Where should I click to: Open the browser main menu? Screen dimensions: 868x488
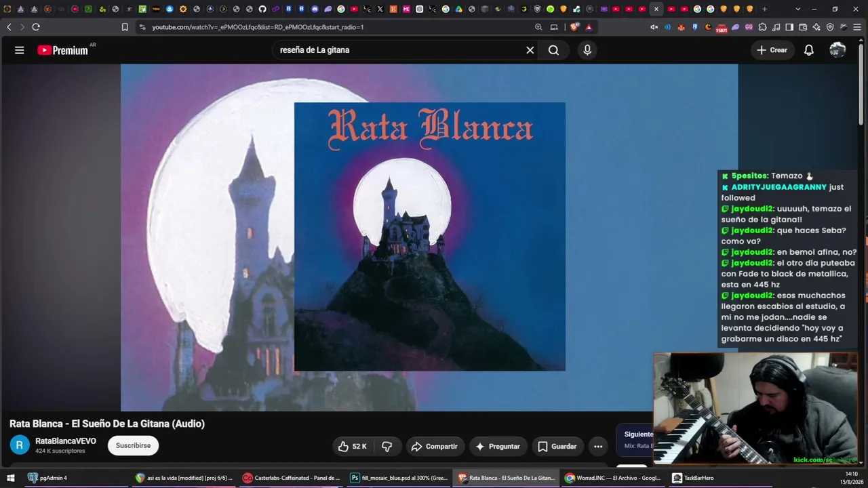tap(857, 27)
